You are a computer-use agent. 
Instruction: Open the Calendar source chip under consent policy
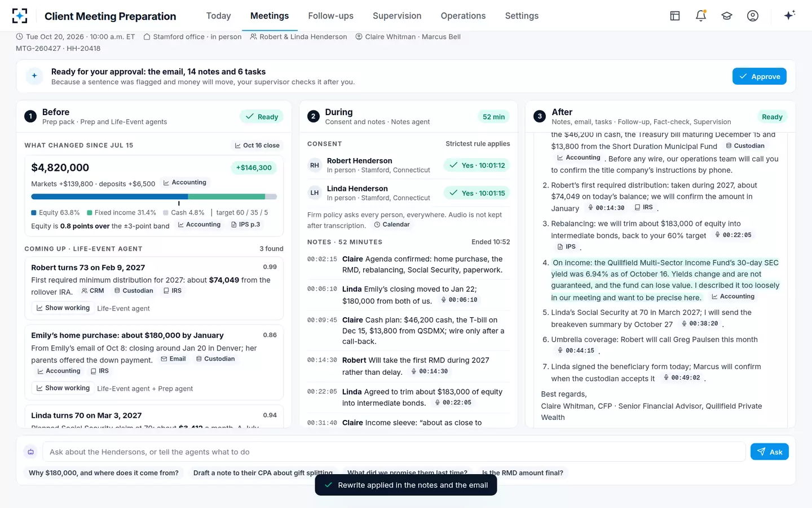pos(392,225)
